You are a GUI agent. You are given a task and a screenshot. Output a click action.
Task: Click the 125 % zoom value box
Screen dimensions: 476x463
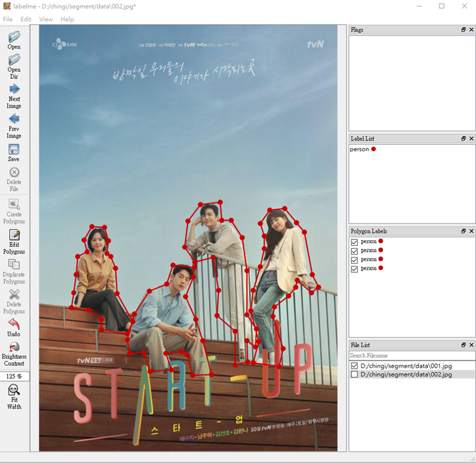click(x=14, y=376)
